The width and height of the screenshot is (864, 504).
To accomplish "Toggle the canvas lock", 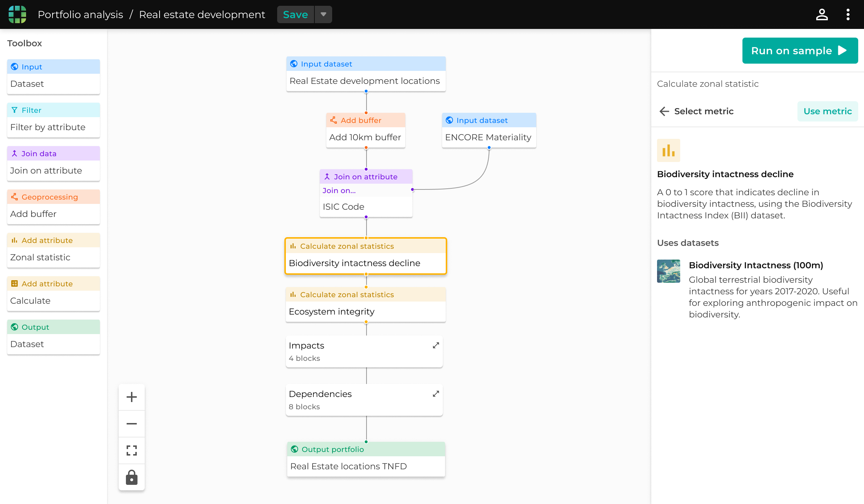I will (131, 477).
